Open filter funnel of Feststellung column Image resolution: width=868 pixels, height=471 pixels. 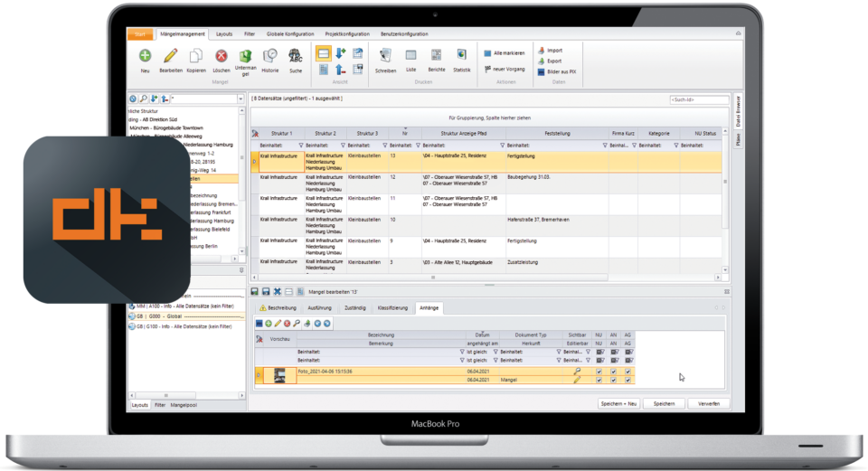tap(605, 146)
